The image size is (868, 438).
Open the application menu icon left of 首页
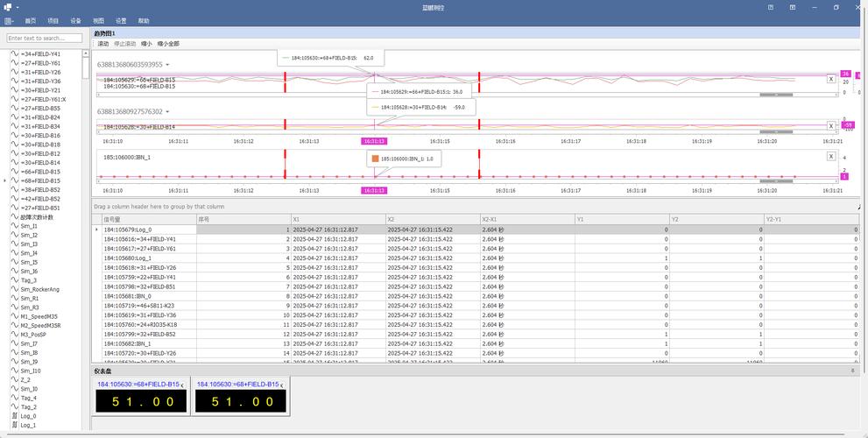8,21
